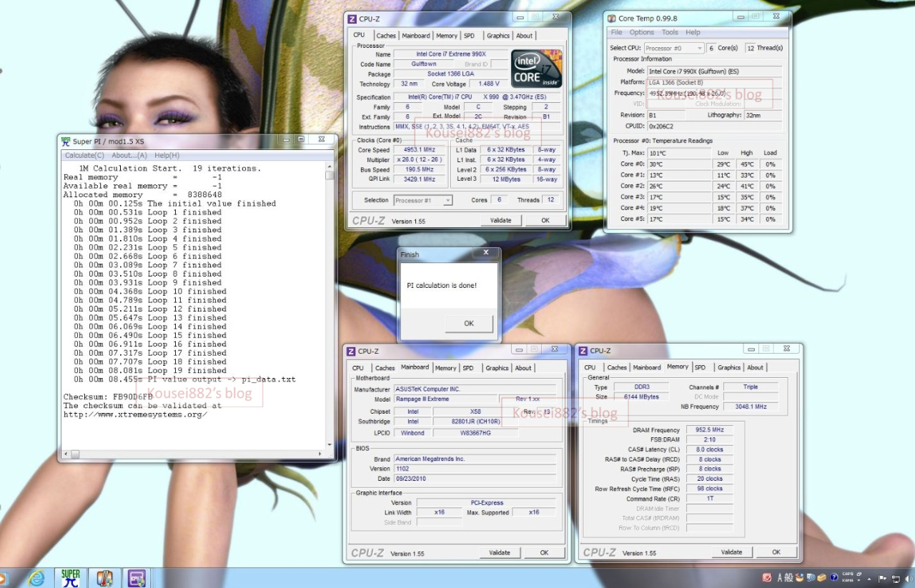This screenshot has width=915, height=588.
Task: Click the Core #0 temperature '30°C'
Action: tap(681, 164)
